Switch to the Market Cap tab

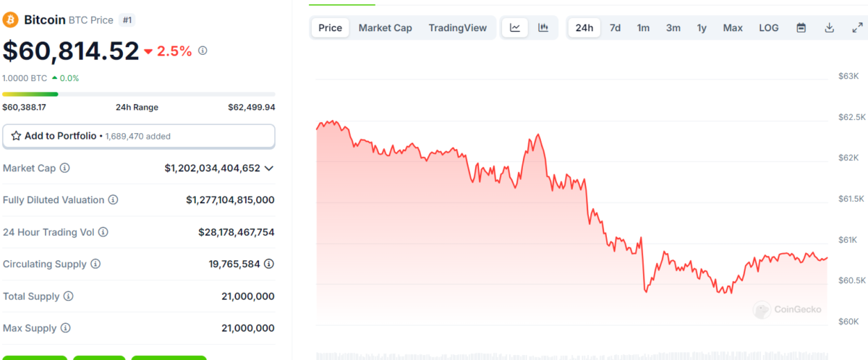[385, 28]
